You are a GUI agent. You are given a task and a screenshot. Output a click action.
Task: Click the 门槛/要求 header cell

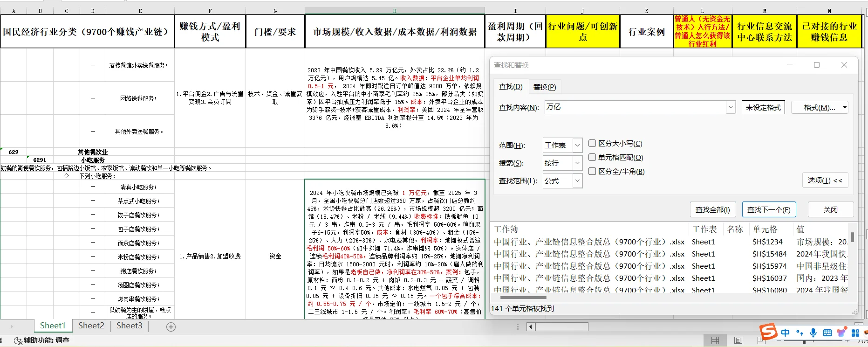275,32
